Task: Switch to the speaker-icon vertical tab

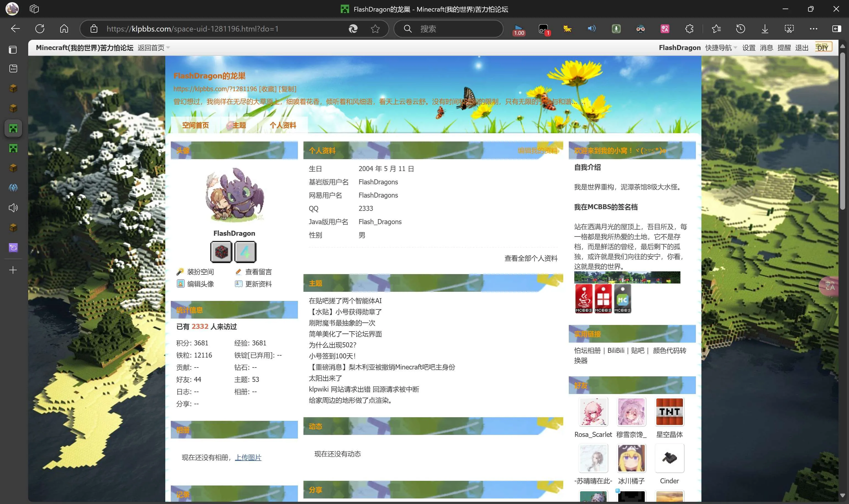Action: click(x=13, y=208)
